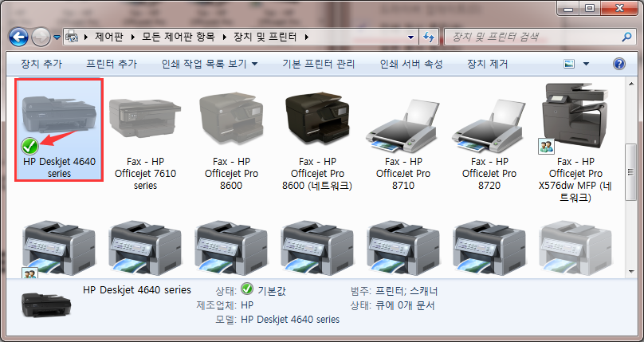Select the HP Deskjet 4640 series printer icon
This screenshot has width=644, height=342.
59,116
